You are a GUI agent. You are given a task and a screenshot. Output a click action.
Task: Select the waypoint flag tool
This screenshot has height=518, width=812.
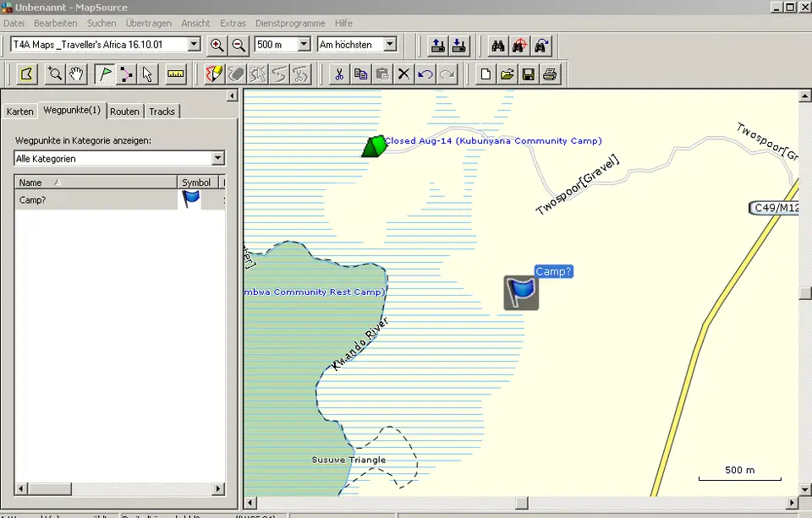coord(105,74)
